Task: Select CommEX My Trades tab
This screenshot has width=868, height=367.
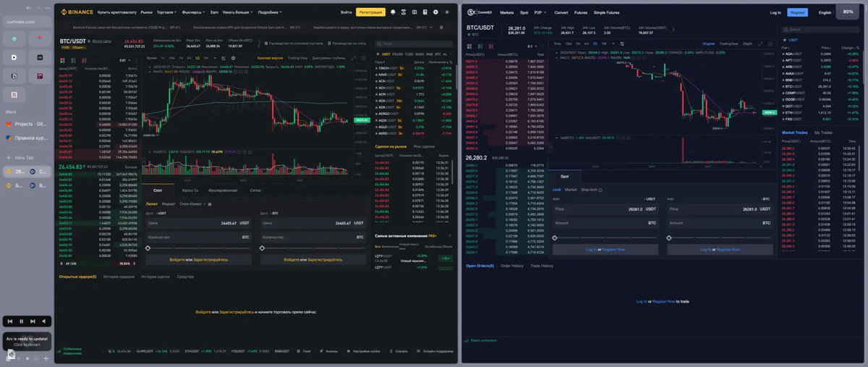Action: [x=823, y=132]
